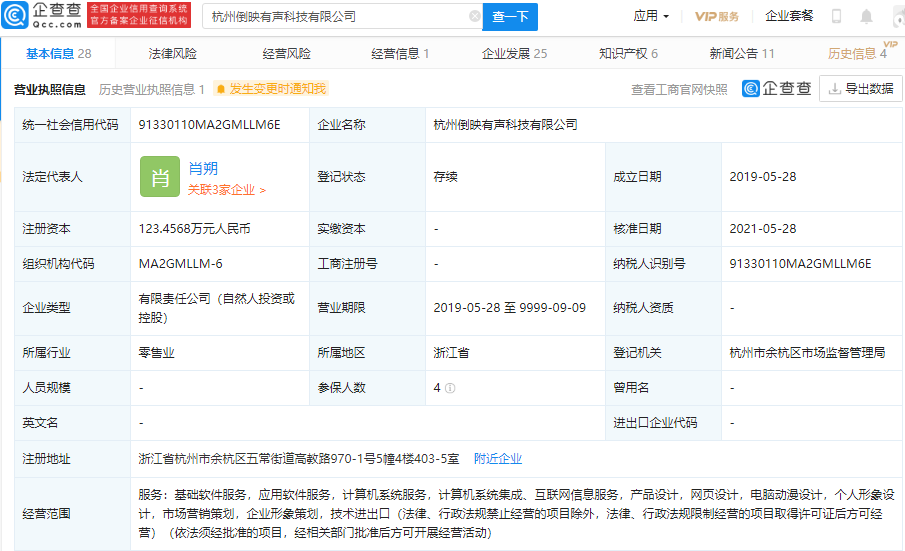The image size is (905, 551).
Task: Click registered capital 123.4568万元人民币
Action: point(195,228)
